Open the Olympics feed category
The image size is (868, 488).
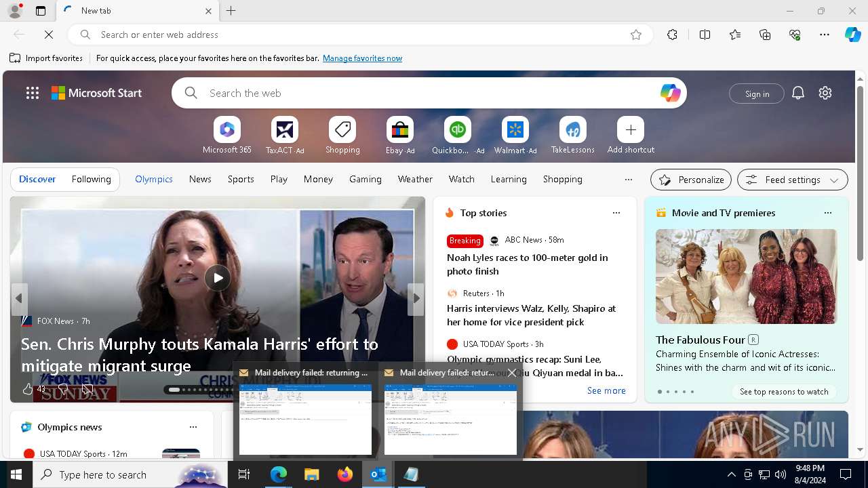point(154,180)
